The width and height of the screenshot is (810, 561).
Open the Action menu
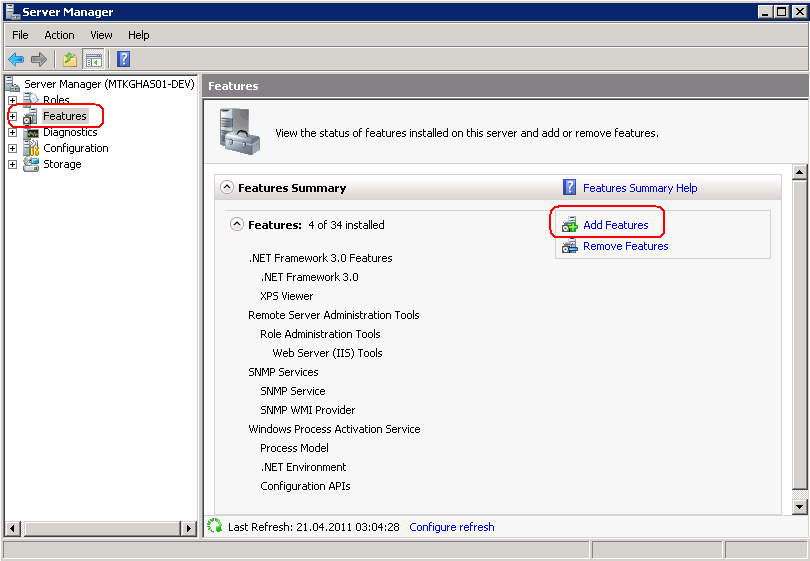click(x=59, y=35)
